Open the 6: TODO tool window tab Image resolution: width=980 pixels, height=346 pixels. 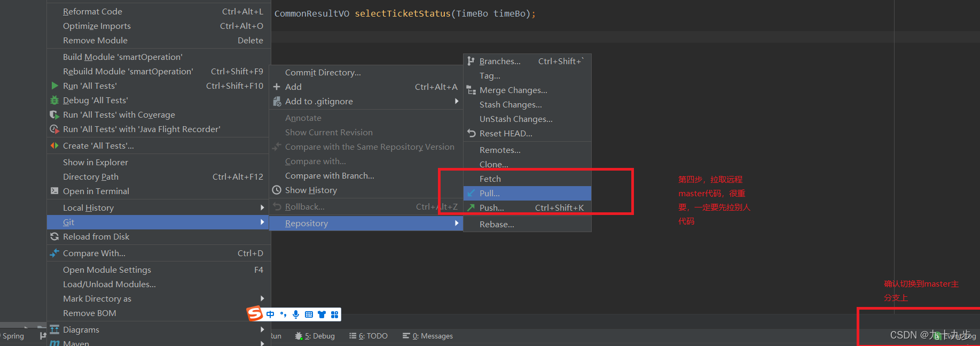tap(369, 336)
